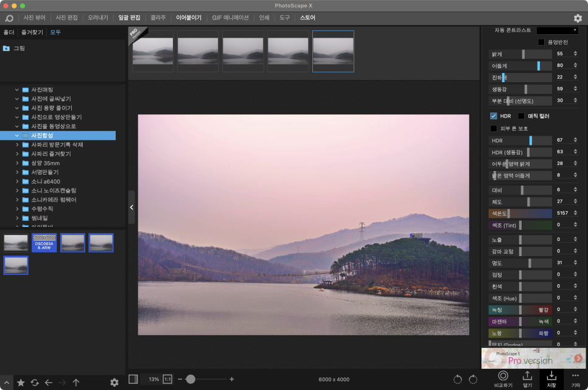588x390 pixels.
Task: Zoom out with the minus icon
Action: pyautogui.click(x=180, y=379)
